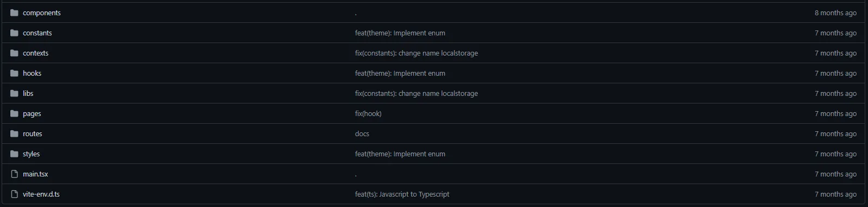Click the folder icon beside constants
Screen dimensions: 868x207
coord(14,33)
